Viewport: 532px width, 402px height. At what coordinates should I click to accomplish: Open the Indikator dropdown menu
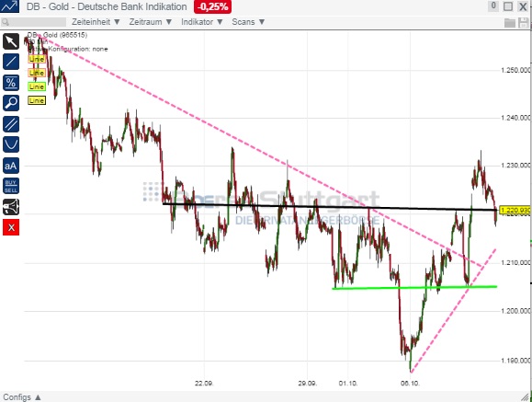[x=201, y=22]
